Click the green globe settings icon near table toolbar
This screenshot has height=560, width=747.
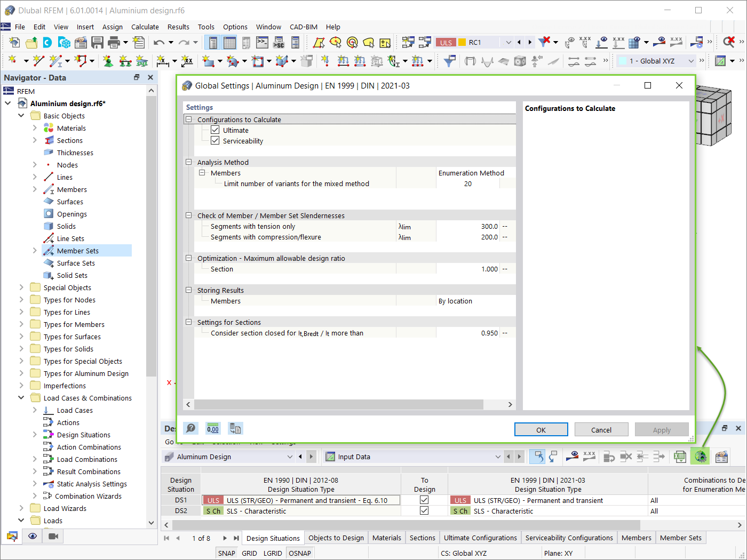pyautogui.click(x=700, y=457)
